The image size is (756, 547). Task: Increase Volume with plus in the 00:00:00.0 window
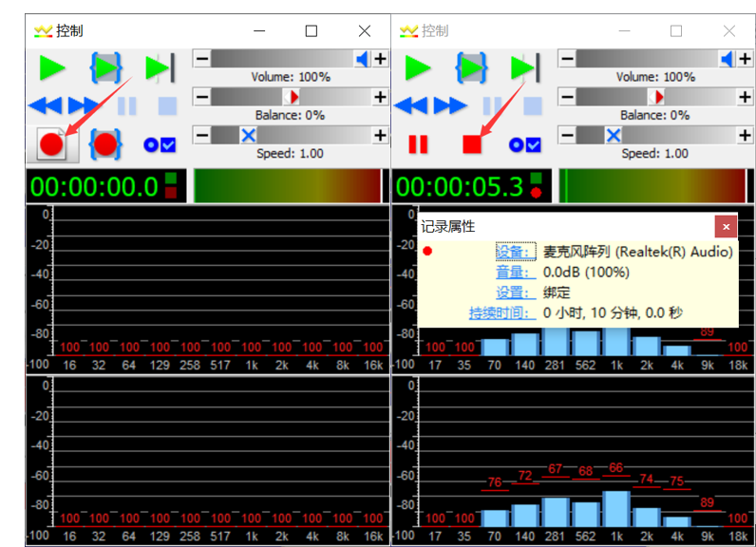point(380,59)
